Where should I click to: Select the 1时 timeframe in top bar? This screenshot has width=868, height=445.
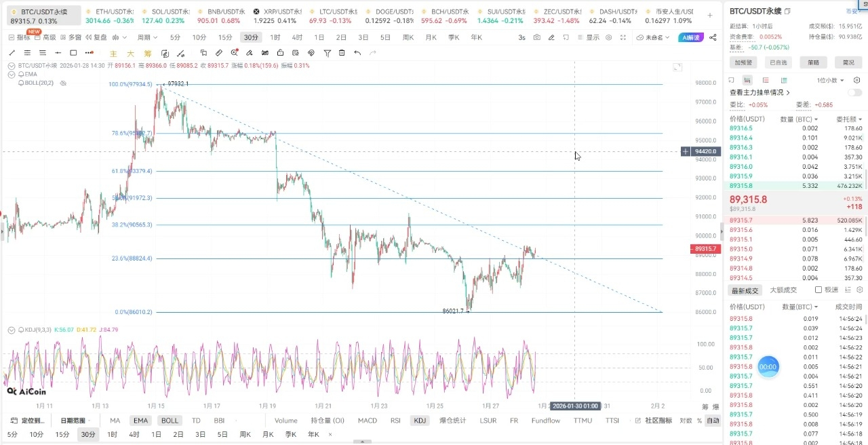coord(275,37)
